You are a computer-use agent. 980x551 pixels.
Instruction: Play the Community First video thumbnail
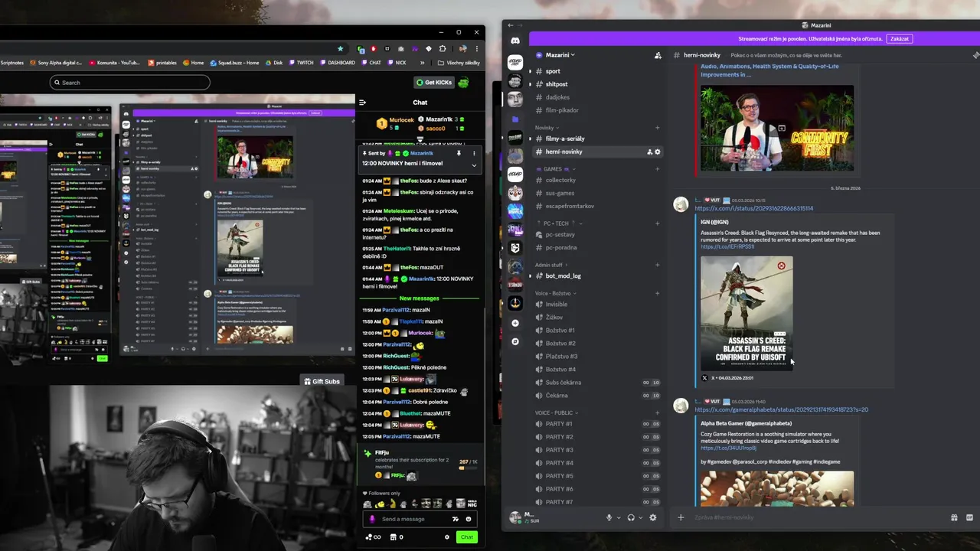[x=776, y=128]
